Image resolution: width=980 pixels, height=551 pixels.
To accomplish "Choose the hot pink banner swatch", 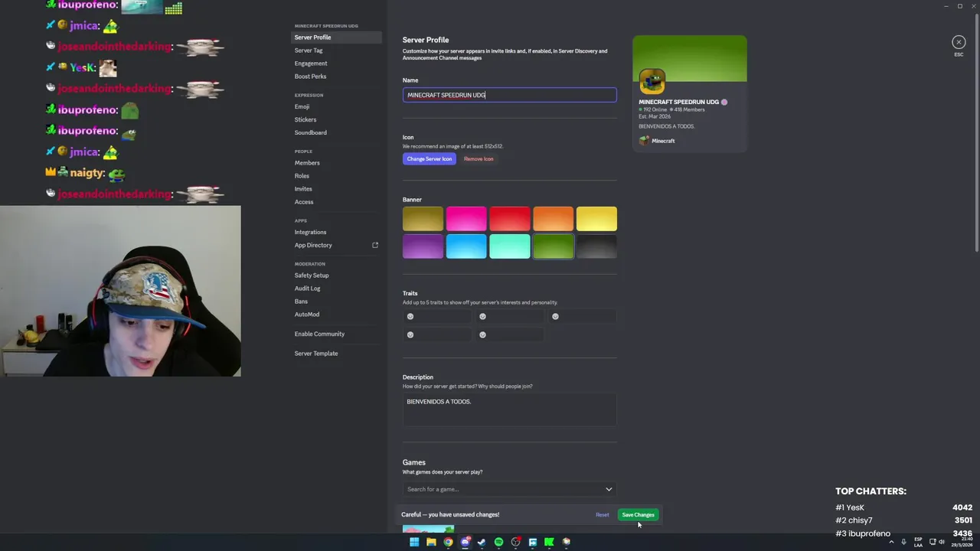I will pos(466,219).
